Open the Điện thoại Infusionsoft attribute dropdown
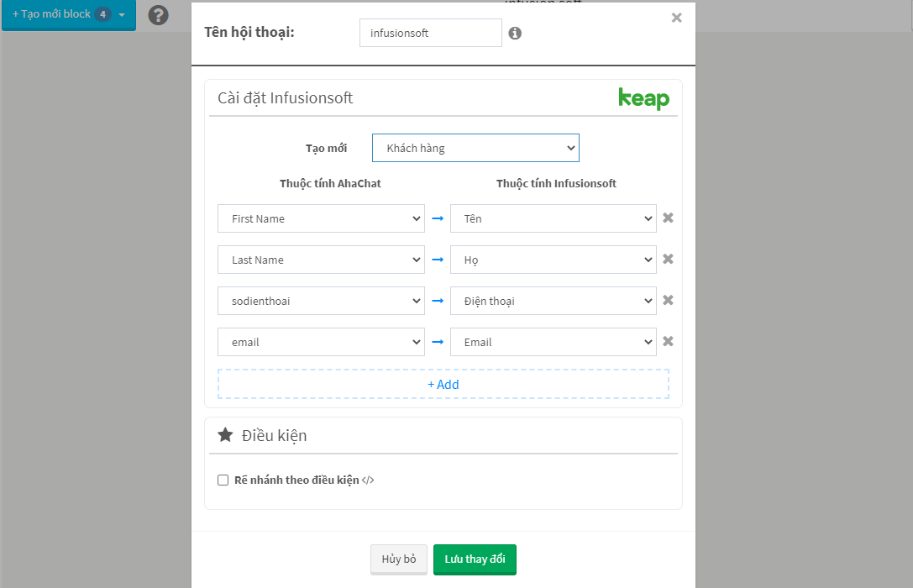 click(554, 301)
